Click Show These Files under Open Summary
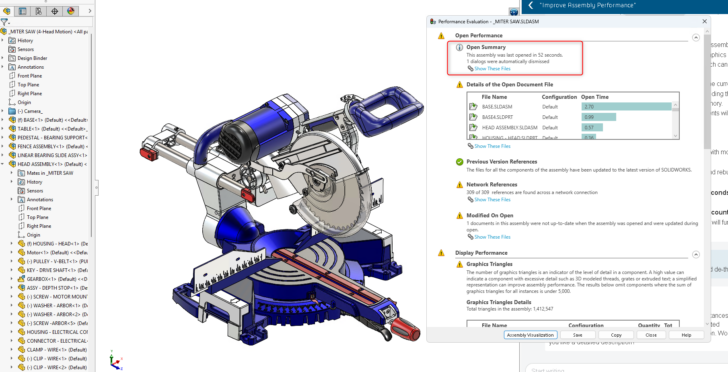Screen dimensions: 728x372 tap(492, 69)
